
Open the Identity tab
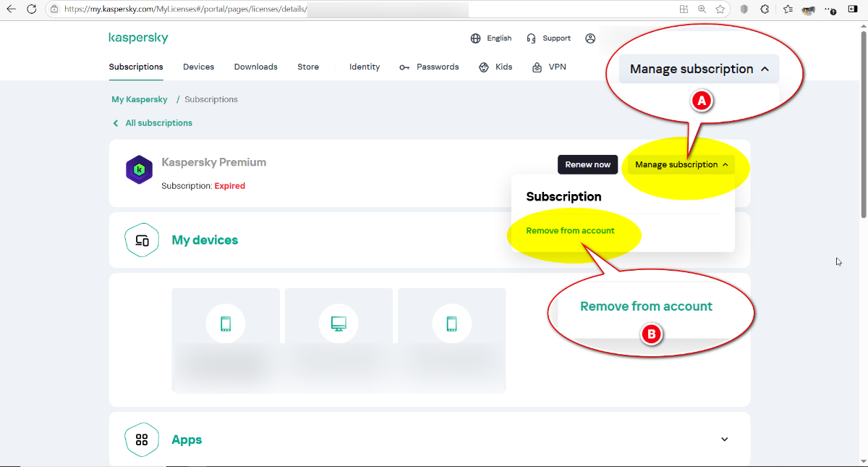click(365, 67)
